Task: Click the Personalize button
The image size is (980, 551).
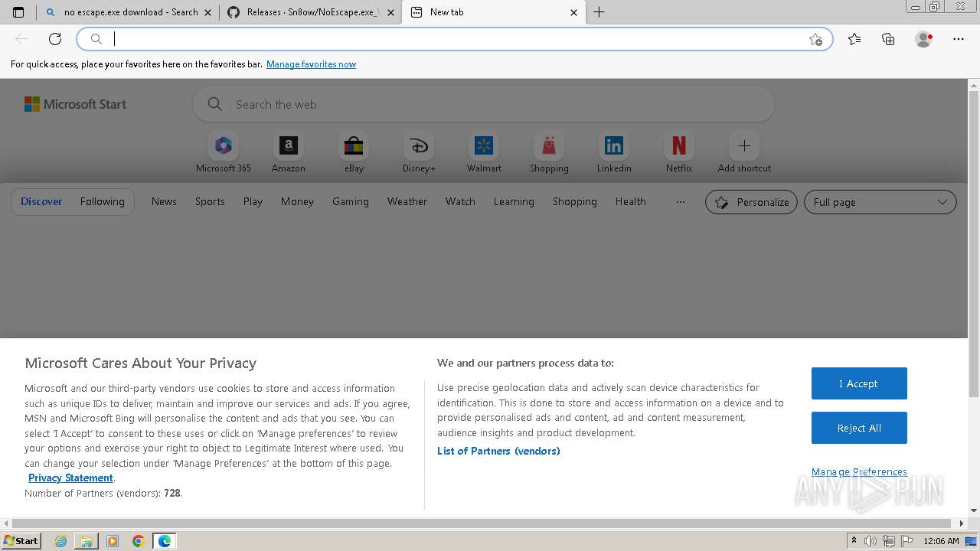Action: click(751, 202)
